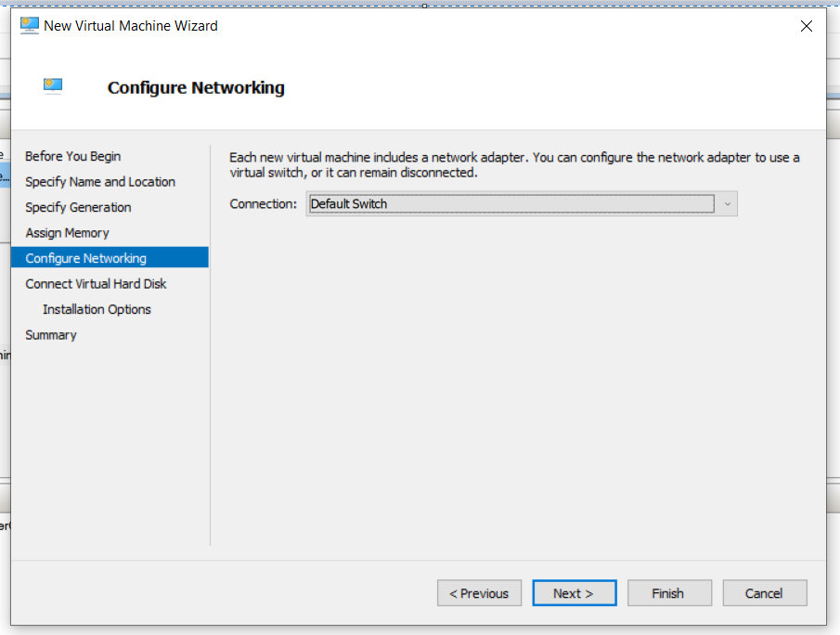Click the monitor icon beside Configure Networking heading
This screenshot has height=635, width=840.
tap(53, 87)
